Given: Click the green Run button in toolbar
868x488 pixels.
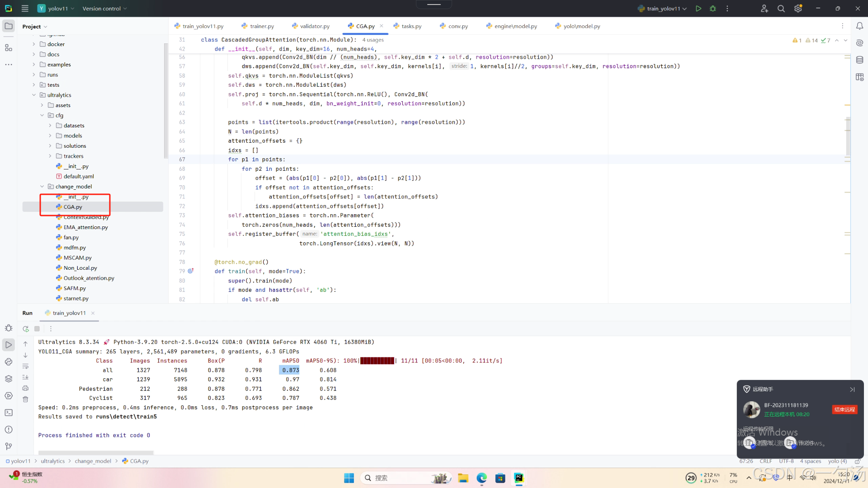Looking at the screenshot, I should pos(698,9).
